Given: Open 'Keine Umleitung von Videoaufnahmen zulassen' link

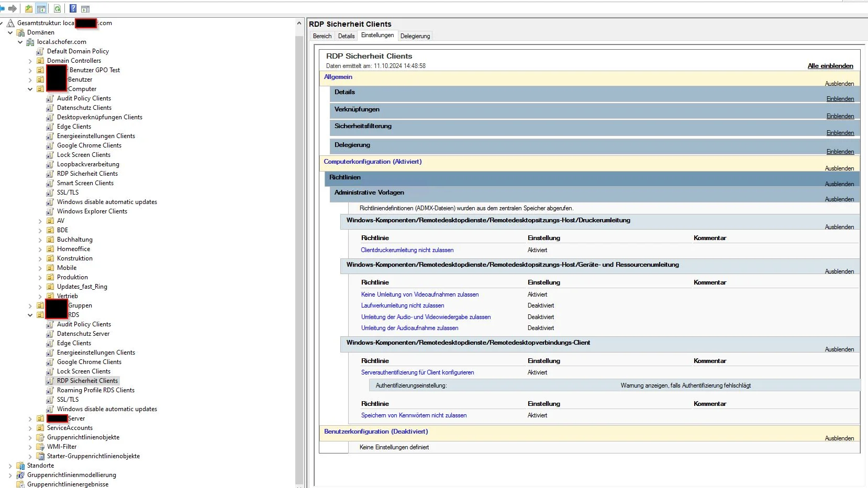Looking at the screenshot, I should 420,294.
